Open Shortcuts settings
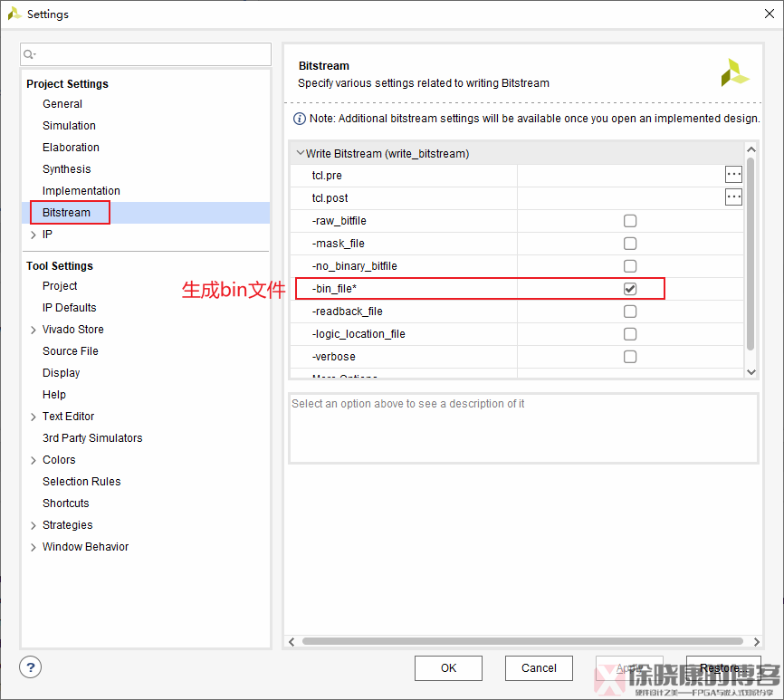 coord(65,503)
